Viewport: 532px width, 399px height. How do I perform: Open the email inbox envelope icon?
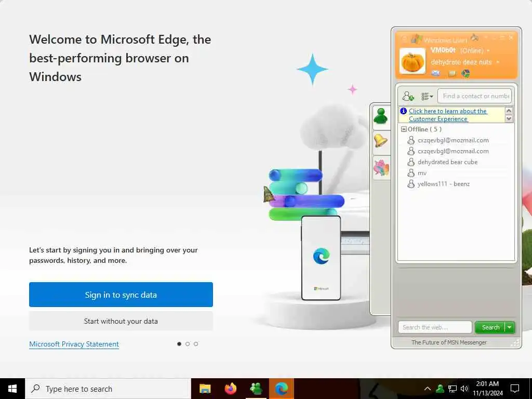tap(436, 73)
